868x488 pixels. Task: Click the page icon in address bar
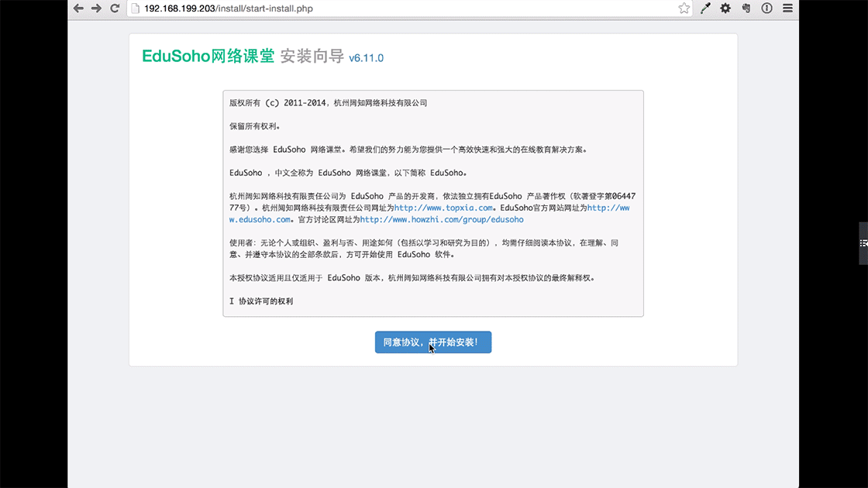pyautogui.click(x=135, y=9)
